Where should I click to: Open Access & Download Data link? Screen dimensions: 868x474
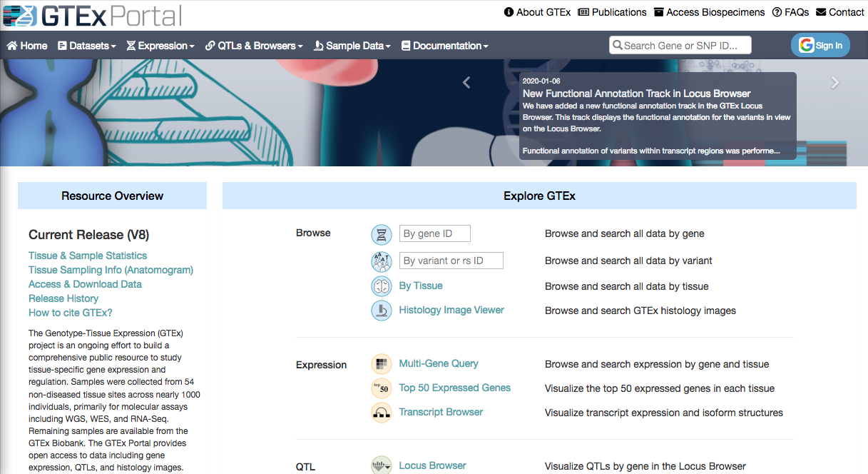[x=85, y=284]
